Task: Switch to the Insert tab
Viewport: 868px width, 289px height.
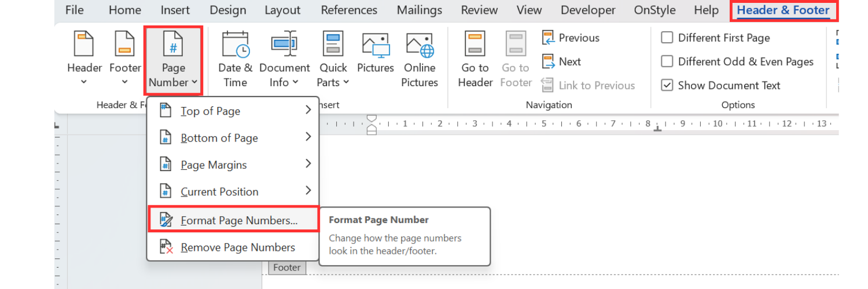Action: pyautogui.click(x=175, y=10)
